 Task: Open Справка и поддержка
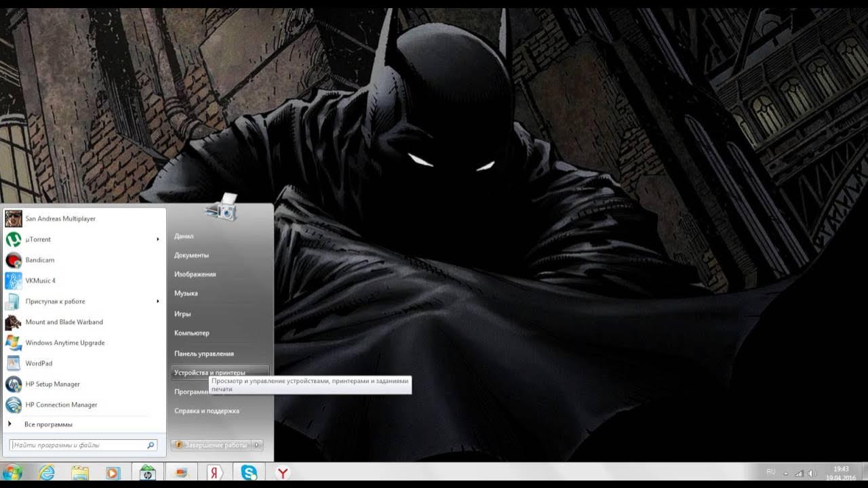(x=207, y=411)
